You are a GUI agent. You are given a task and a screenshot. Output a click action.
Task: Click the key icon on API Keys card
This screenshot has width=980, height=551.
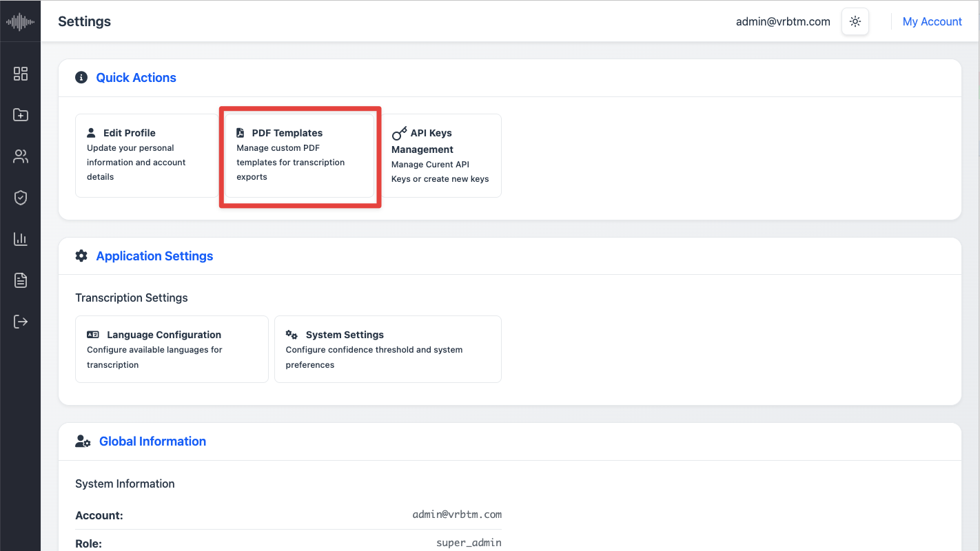coord(399,133)
